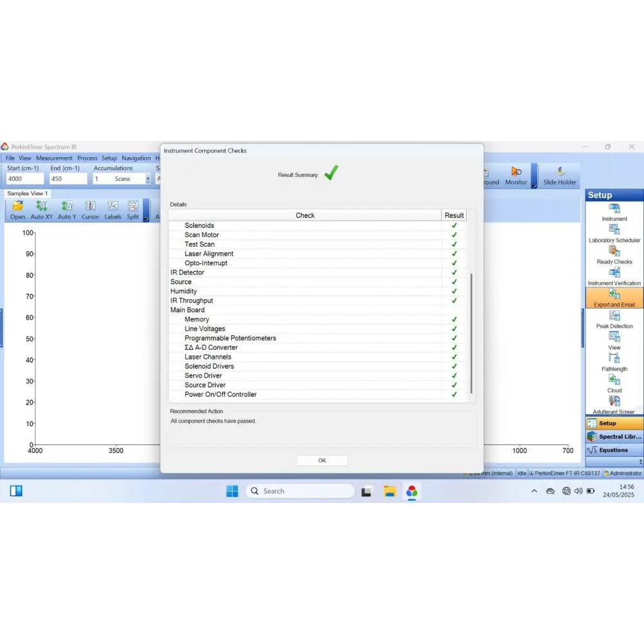Show hidden system tray icons
Image resolution: width=644 pixels, height=644 pixels.
click(534, 491)
